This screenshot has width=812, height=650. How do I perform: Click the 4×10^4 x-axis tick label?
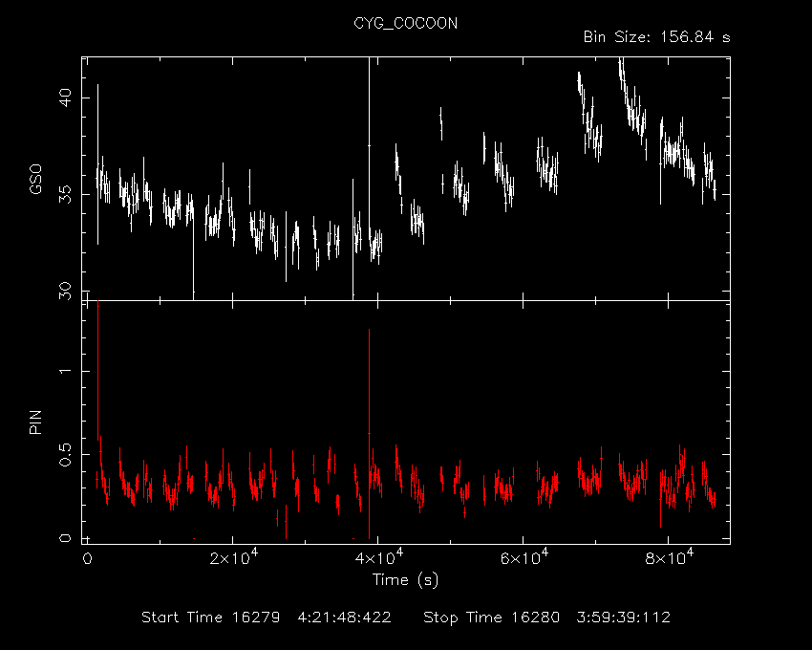coord(378,557)
